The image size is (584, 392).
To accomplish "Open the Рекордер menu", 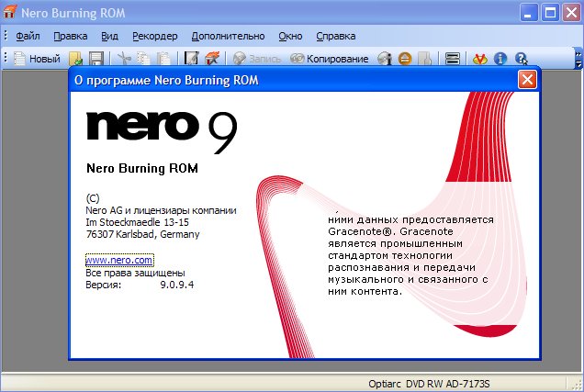I will pos(155,36).
